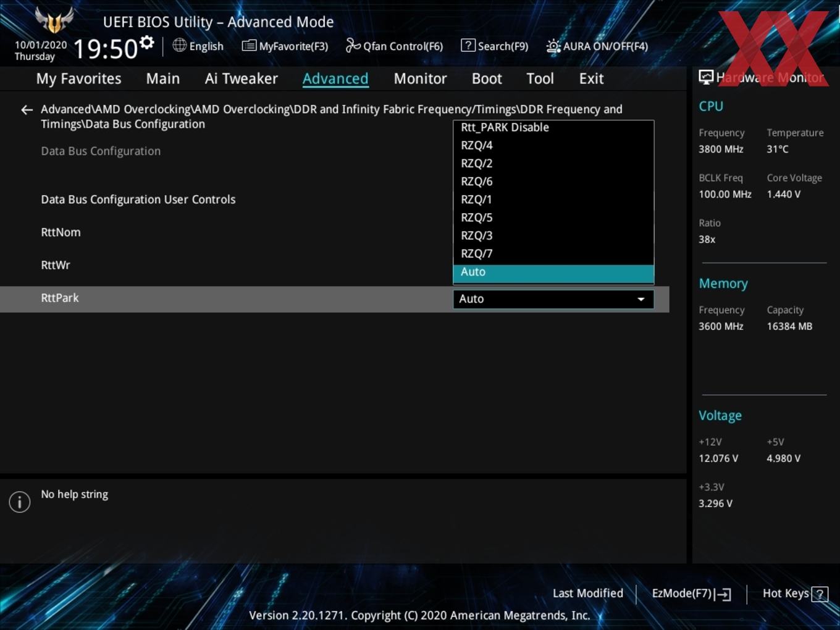840x630 pixels.
Task: Open the Tool tab
Action: (x=540, y=78)
